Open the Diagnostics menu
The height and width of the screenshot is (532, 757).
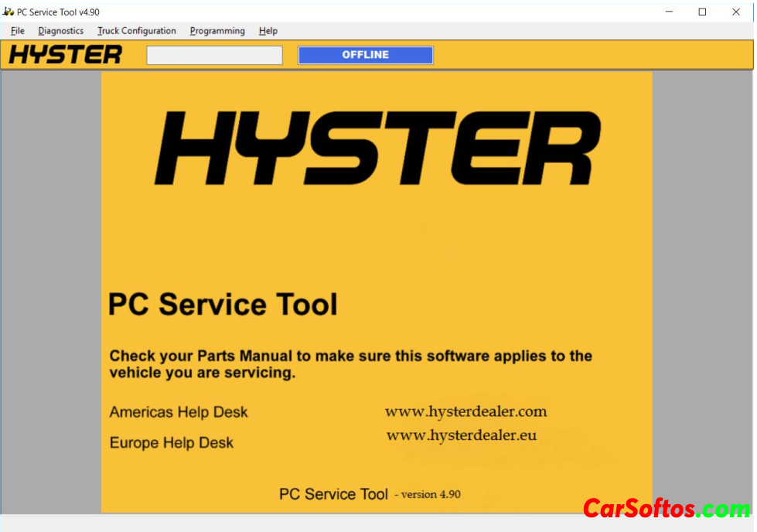coord(60,31)
